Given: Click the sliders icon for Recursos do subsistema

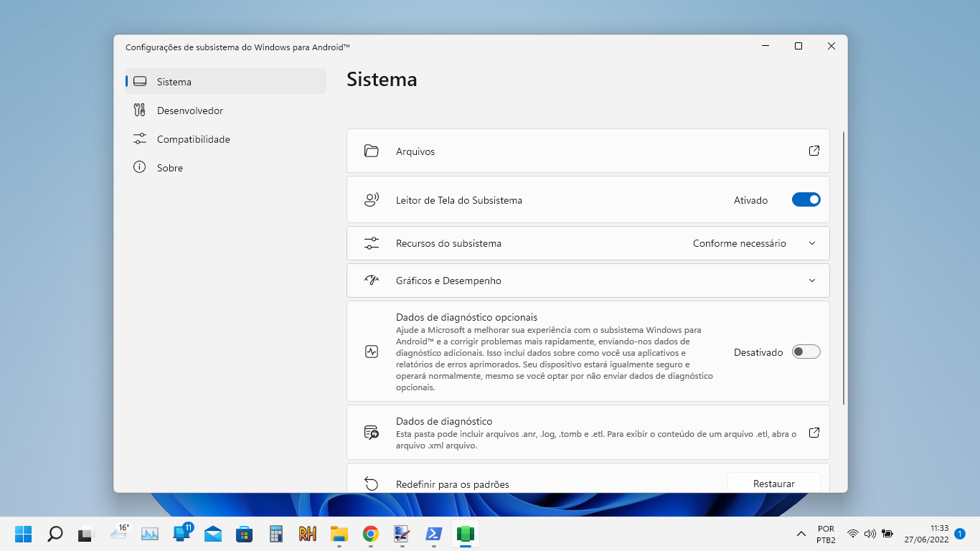Looking at the screenshot, I should pos(371,243).
